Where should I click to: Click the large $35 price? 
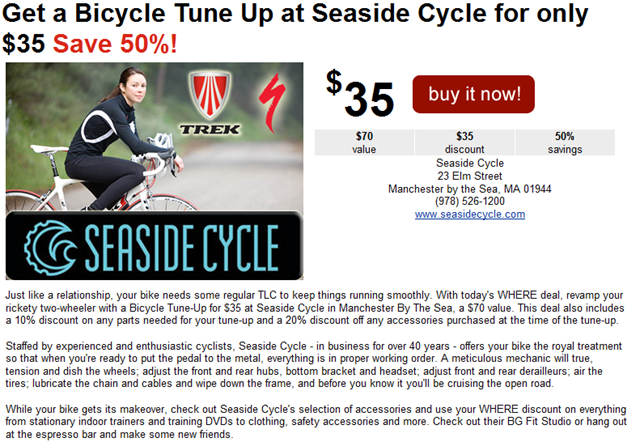click(360, 96)
